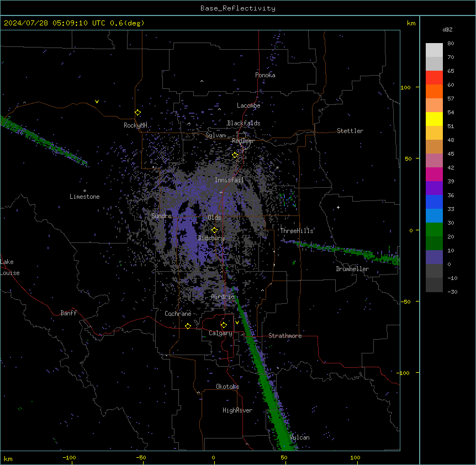Click the yellow V marker east of Calgary
476x465 pixels.
(237, 323)
